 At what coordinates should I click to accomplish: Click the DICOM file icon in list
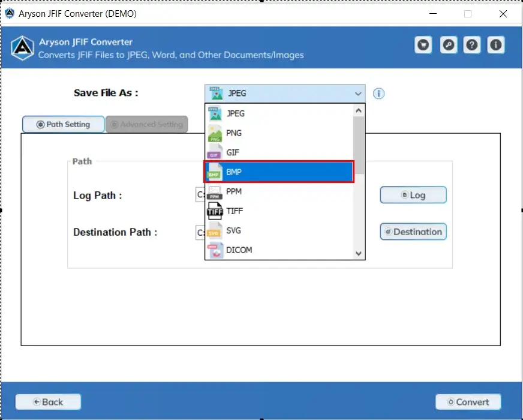click(215, 250)
